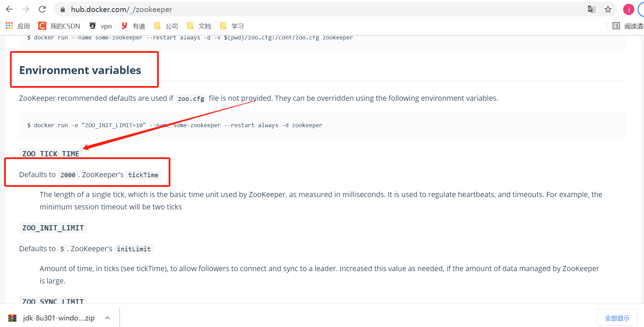This screenshot has height=327, width=644.
Task: Click the 全部显示 button
Action: 617,318
